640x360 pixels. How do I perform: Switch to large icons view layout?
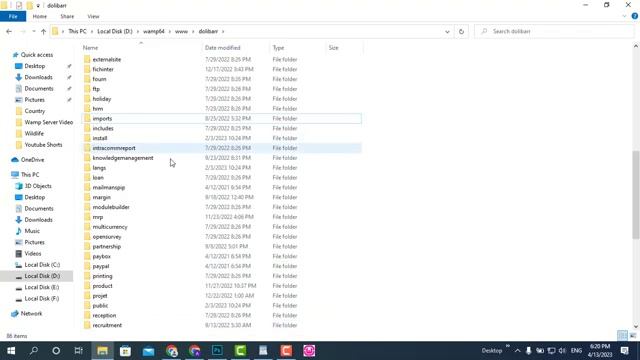click(633, 336)
